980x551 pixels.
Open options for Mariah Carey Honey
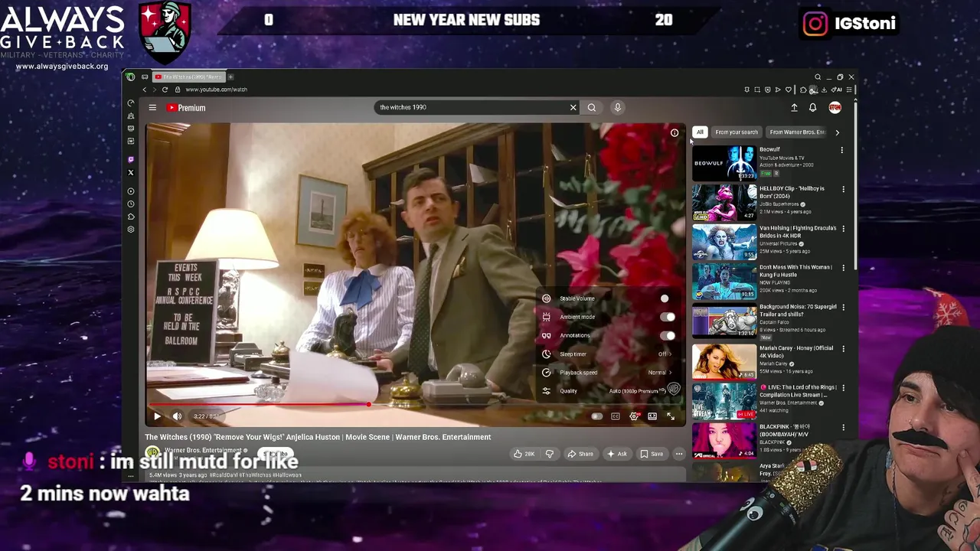click(x=843, y=348)
